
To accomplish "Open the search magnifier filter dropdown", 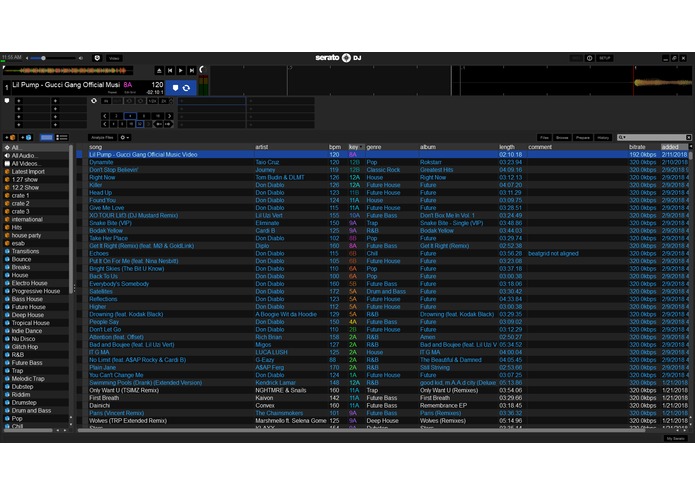I will [x=622, y=138].
